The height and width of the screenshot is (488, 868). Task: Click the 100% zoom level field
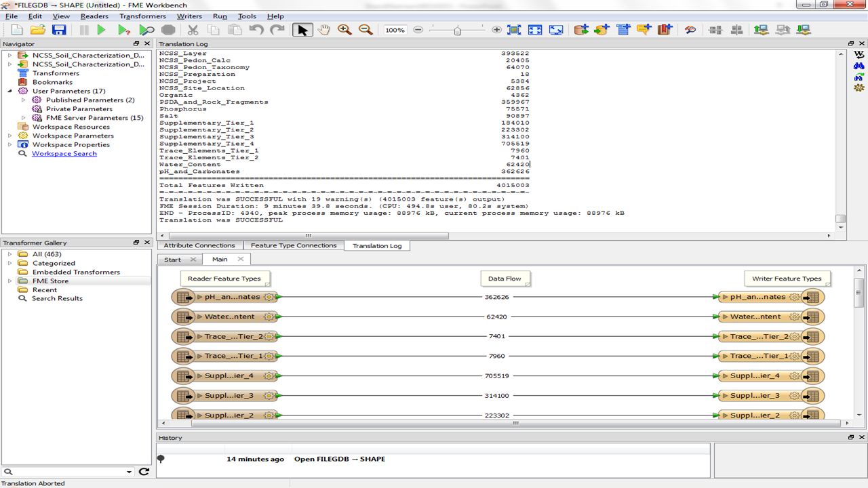[x=395, y=30]
